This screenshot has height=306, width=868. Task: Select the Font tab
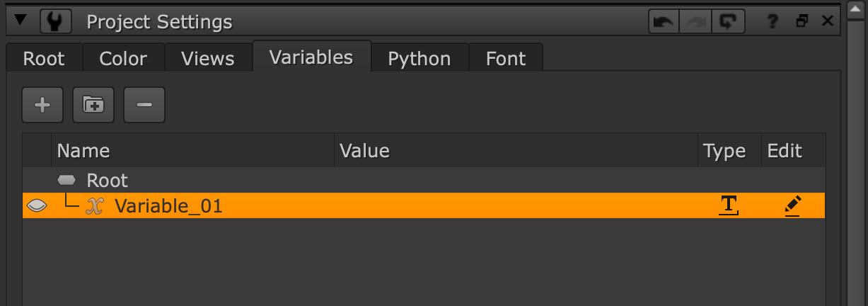(506, 58)
